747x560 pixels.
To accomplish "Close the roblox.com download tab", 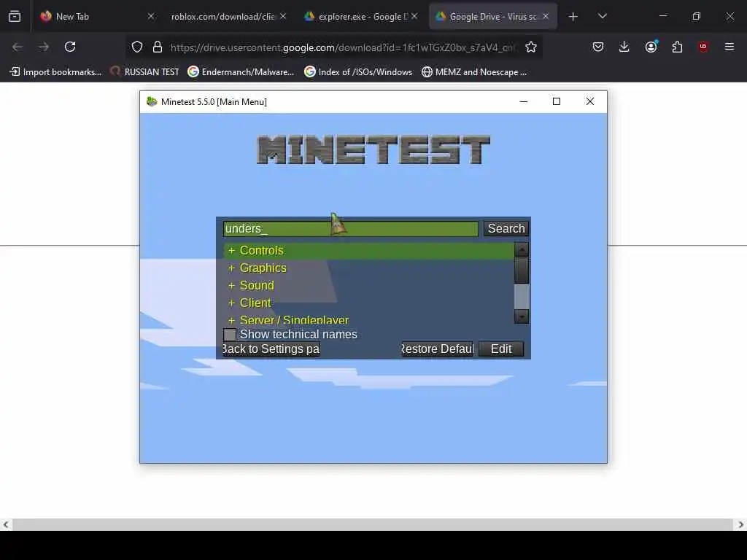I will pyautogui.click(x=283, y=16).
